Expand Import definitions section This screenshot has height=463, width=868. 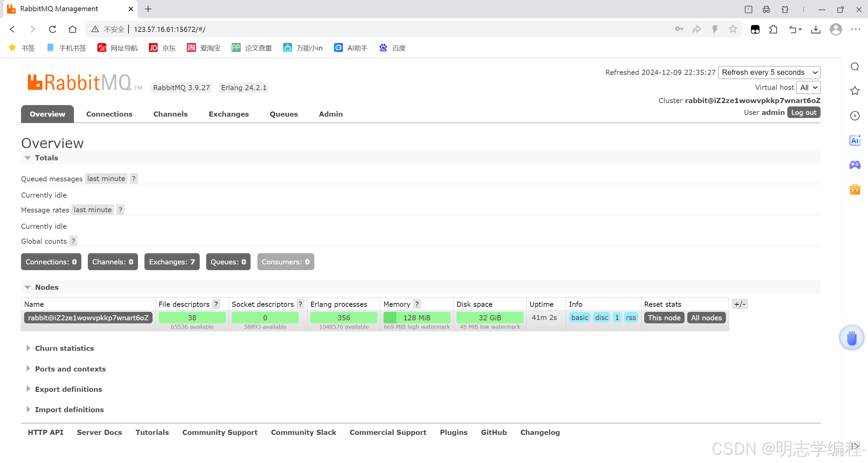69,409
